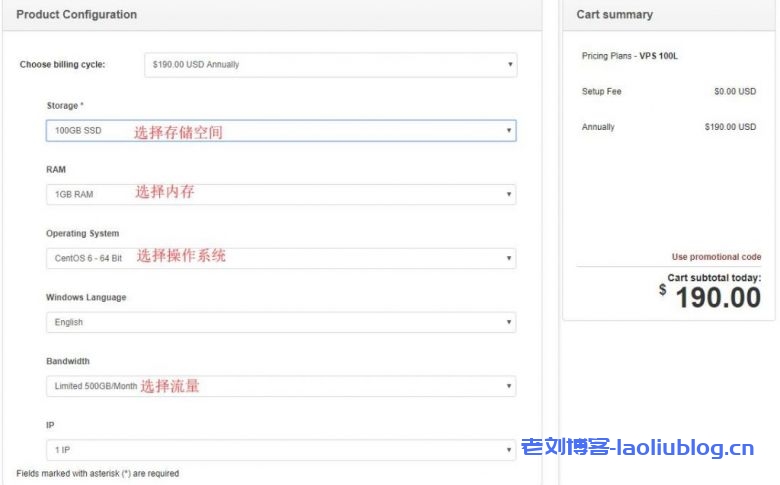Click the Cart summary panel heading
This screenshot has width=780, height=485.
coord(614,15)
